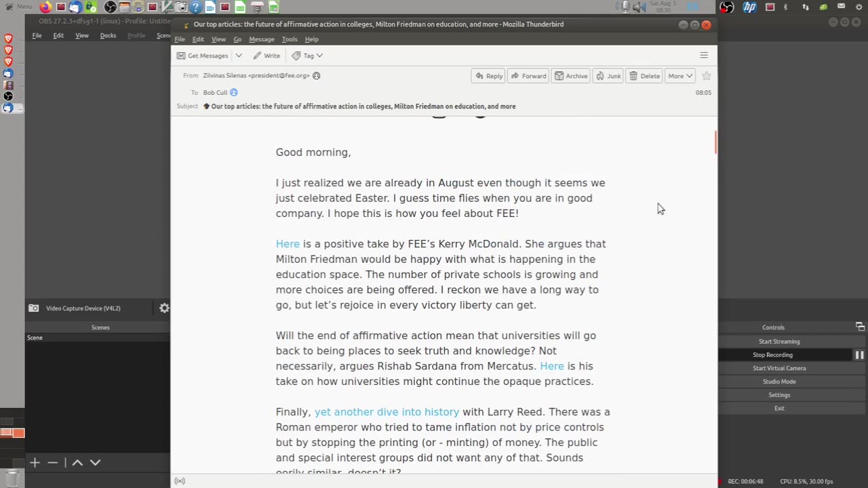Open Thunderbird's Edit menu
The width and height of the screenshot is (868, 488).
(x=198, y=39)
